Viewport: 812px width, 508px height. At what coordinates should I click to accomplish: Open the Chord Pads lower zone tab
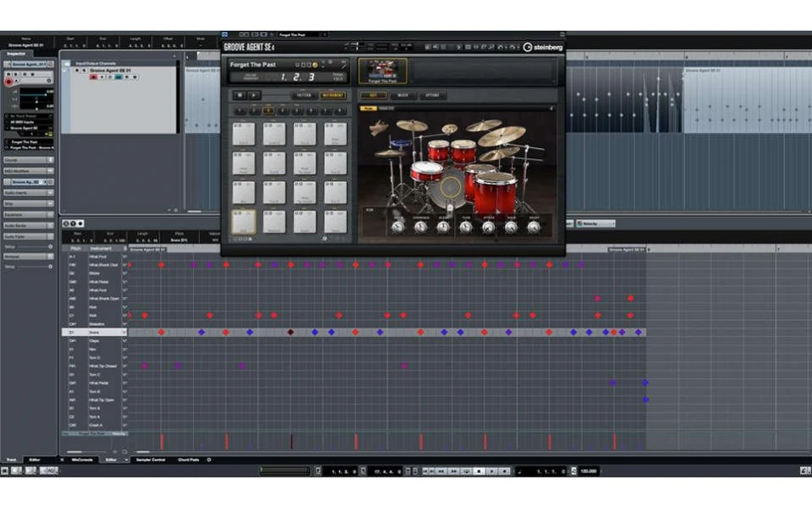(189, 459)
